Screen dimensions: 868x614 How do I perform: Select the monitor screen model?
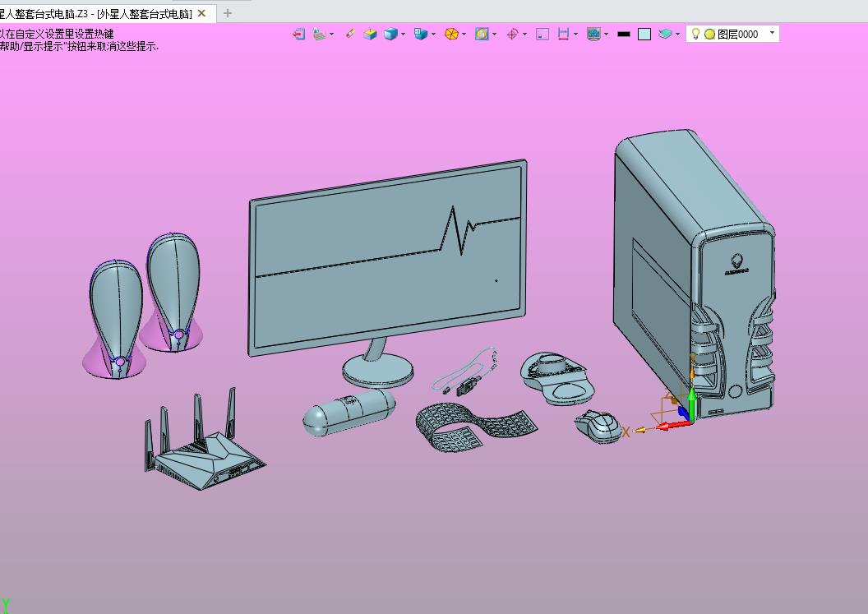387,259
